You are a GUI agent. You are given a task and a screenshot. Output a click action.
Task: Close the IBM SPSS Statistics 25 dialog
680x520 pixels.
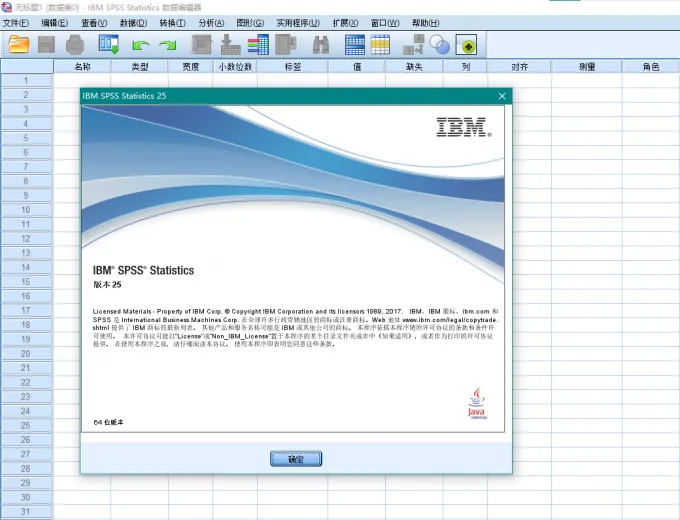(x=502, y=96)
